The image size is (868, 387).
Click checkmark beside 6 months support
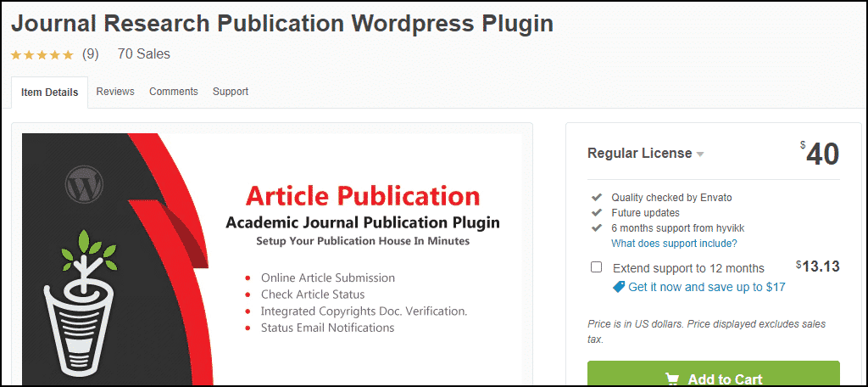(x=597, y=228)
